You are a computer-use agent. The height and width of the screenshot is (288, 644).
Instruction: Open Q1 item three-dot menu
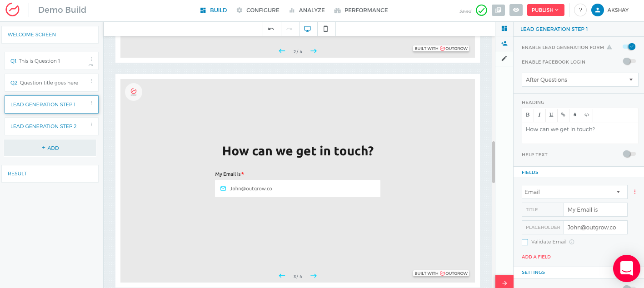pyautogui.click(x=91, y=59)
